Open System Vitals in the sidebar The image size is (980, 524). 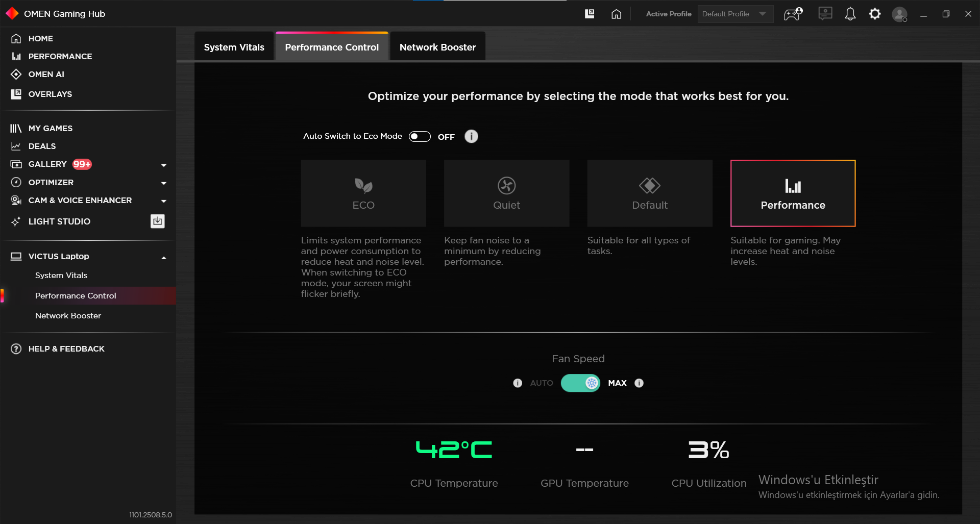(x=61, y=275)
